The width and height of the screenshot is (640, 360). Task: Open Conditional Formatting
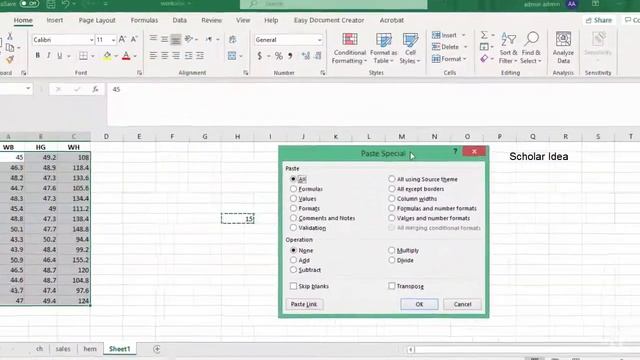click(x=349, y=48)
